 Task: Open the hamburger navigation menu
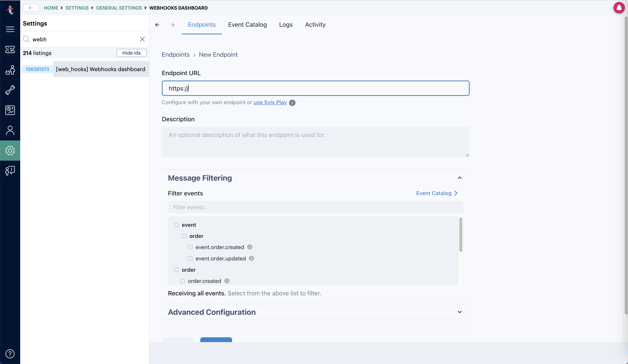coord(10,29)
